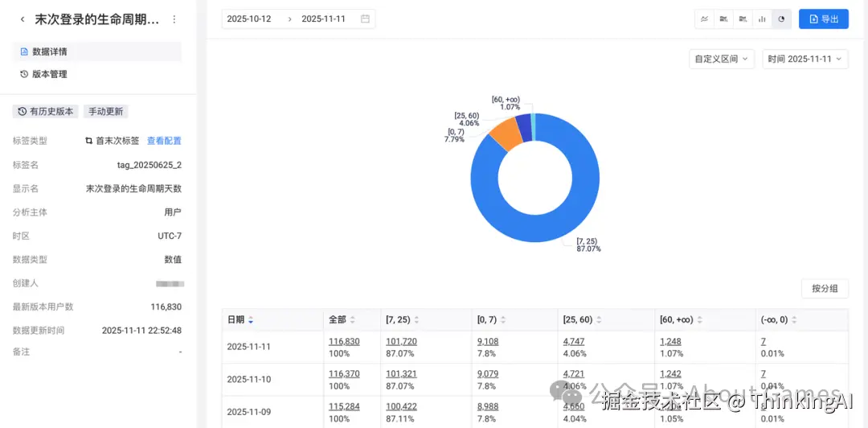Screen dimensions: 868x428
Task: Sort by the (-∞, 0) column
Action: point(794,320)
